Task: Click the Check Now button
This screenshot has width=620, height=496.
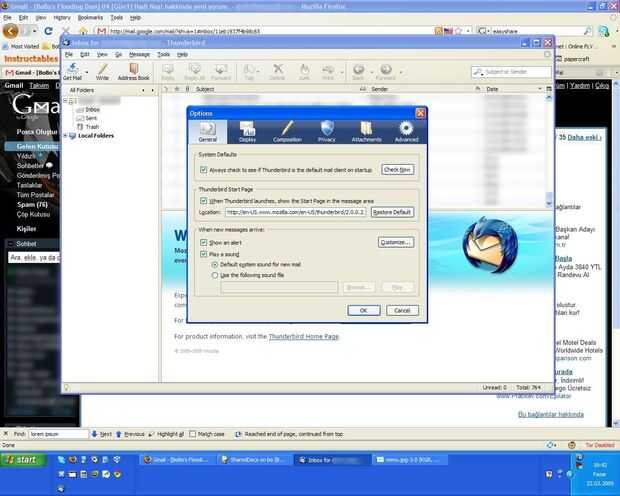Action: (x=397, y=169)
